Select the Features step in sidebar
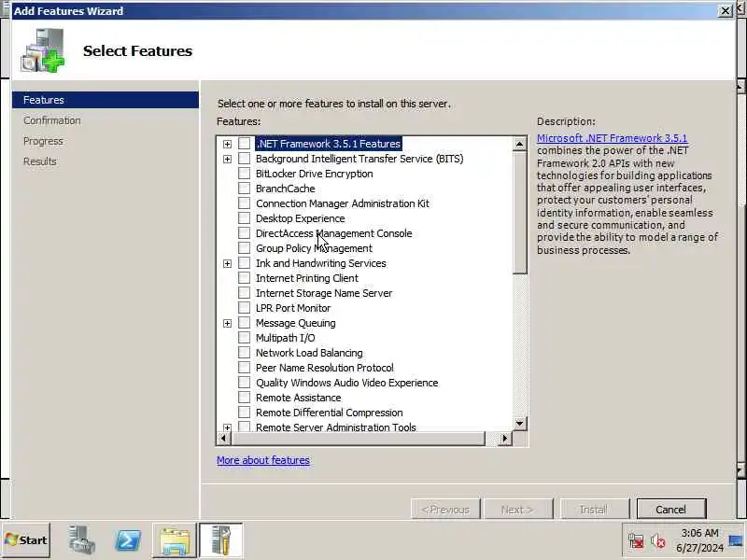The image size is (747, 560). click(106, 100)
